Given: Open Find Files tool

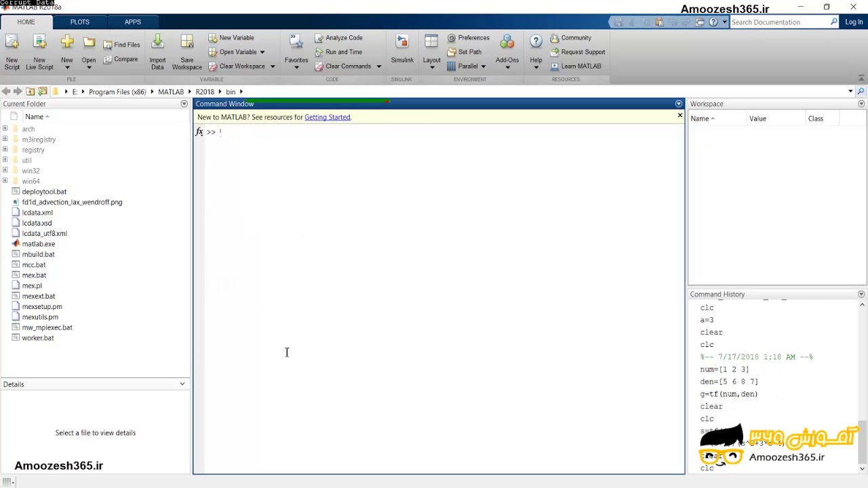Looking at the screenshot, I should pos(122,45).
